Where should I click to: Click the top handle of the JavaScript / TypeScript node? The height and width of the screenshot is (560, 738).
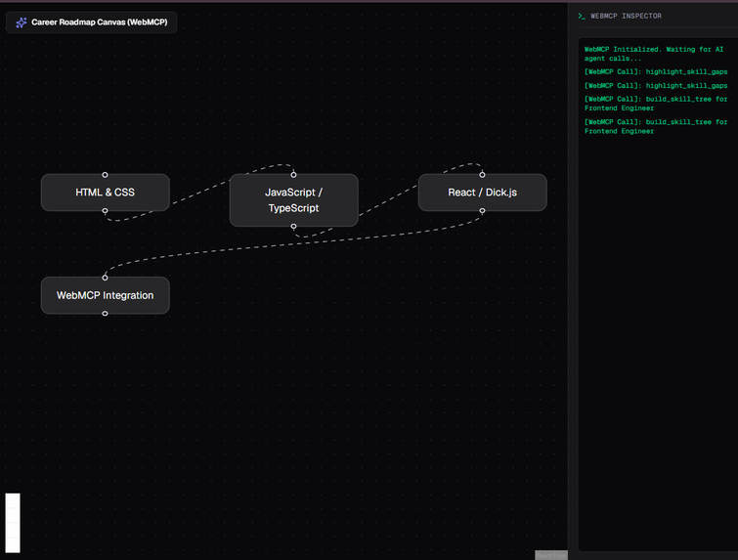pyautogui.click(x=293, y=175)
